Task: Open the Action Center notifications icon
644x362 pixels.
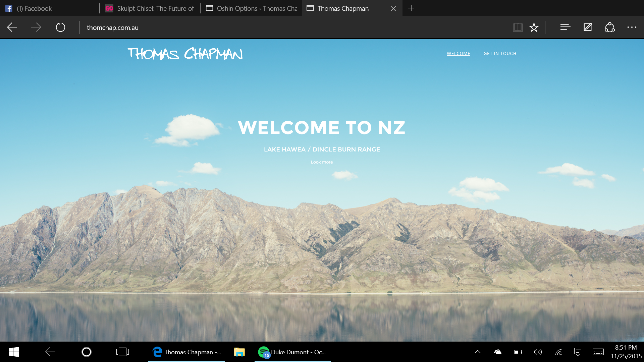Action: [x=578, y=352]
